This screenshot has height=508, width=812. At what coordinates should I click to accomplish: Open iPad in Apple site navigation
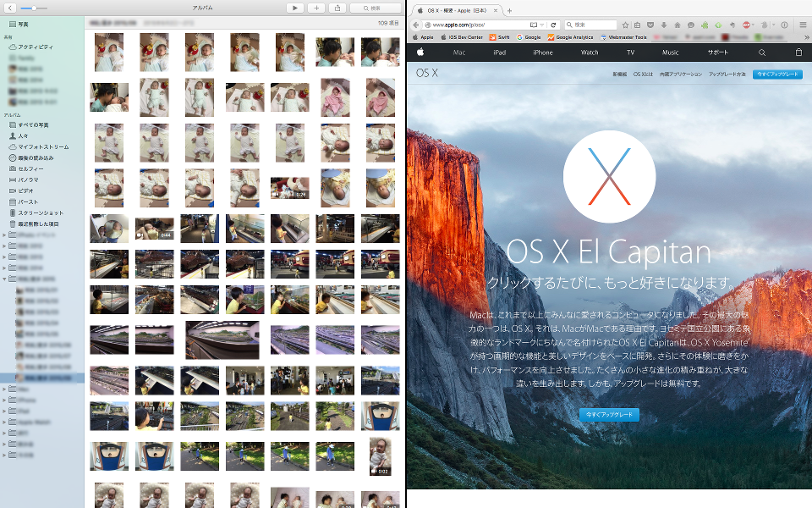499,52
